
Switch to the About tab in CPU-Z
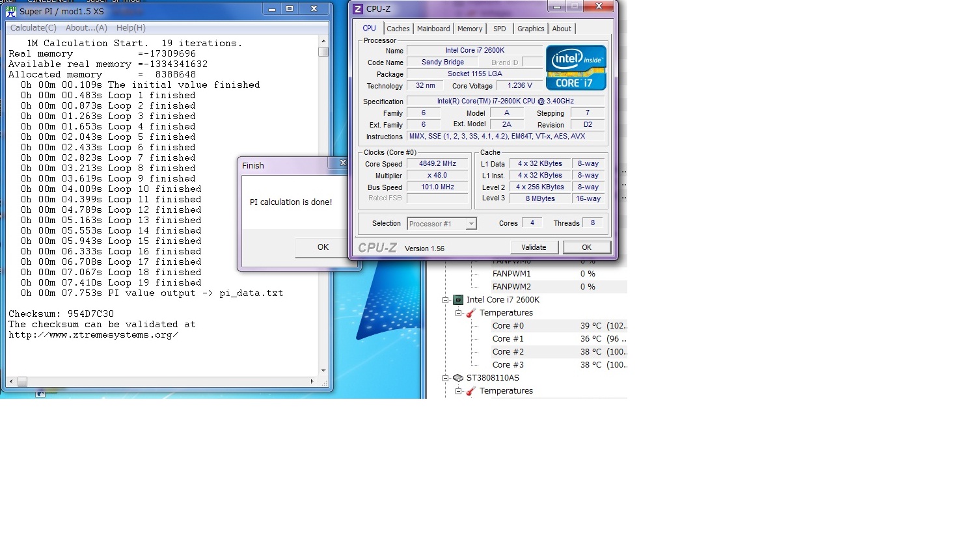pyautogui.click(x=562, y=29)
